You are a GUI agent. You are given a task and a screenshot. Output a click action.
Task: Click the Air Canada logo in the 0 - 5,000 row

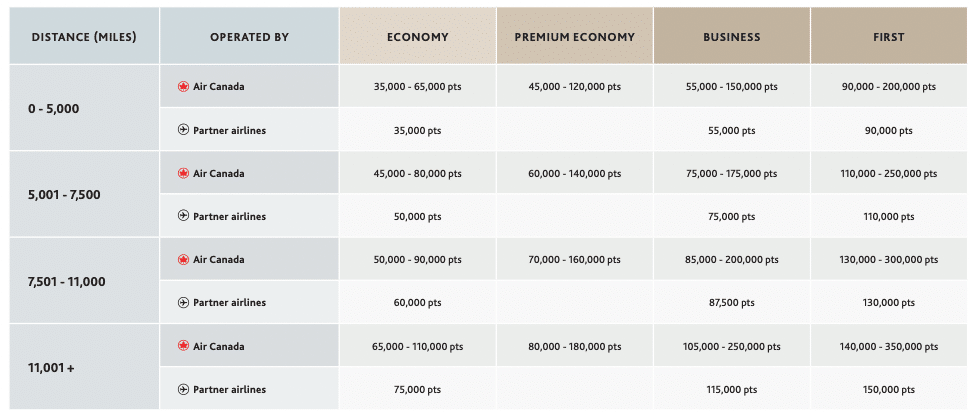[183, 87]
